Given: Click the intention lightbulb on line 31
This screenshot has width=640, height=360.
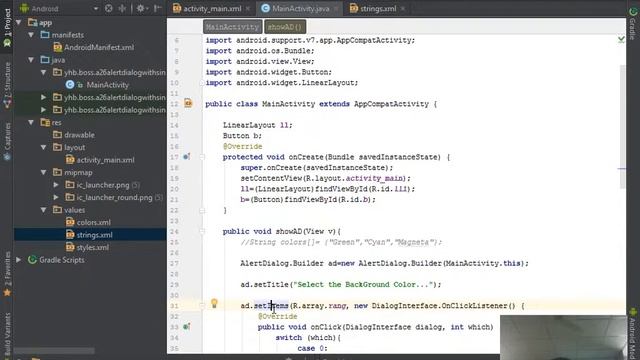Looking at the screenshot, I should pos(214,303).
